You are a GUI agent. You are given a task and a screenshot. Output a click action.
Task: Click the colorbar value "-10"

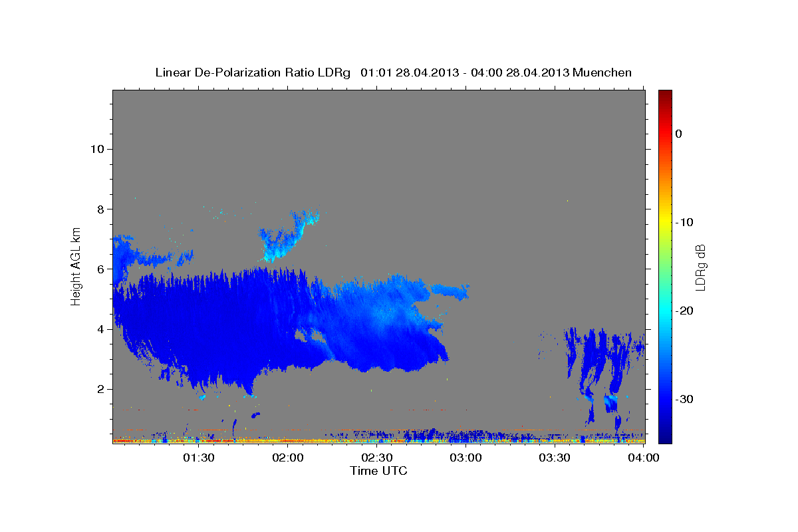tap(685, 222)
